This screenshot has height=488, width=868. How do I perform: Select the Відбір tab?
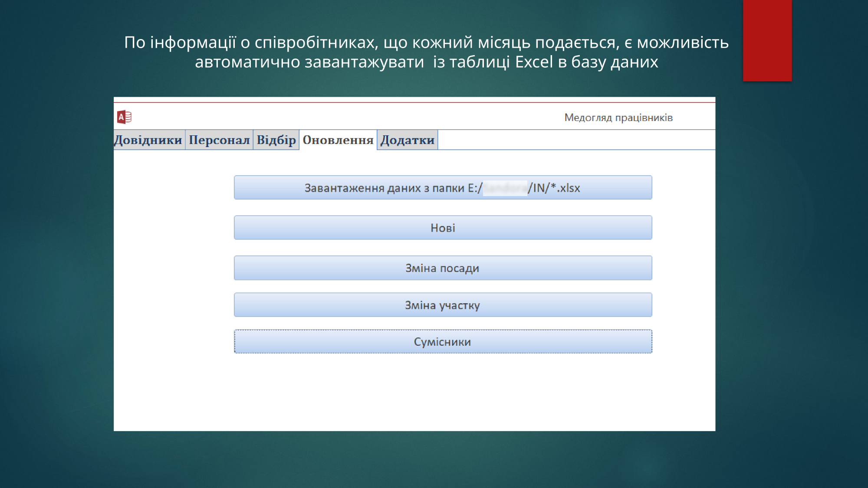click(x=276, y=140)
